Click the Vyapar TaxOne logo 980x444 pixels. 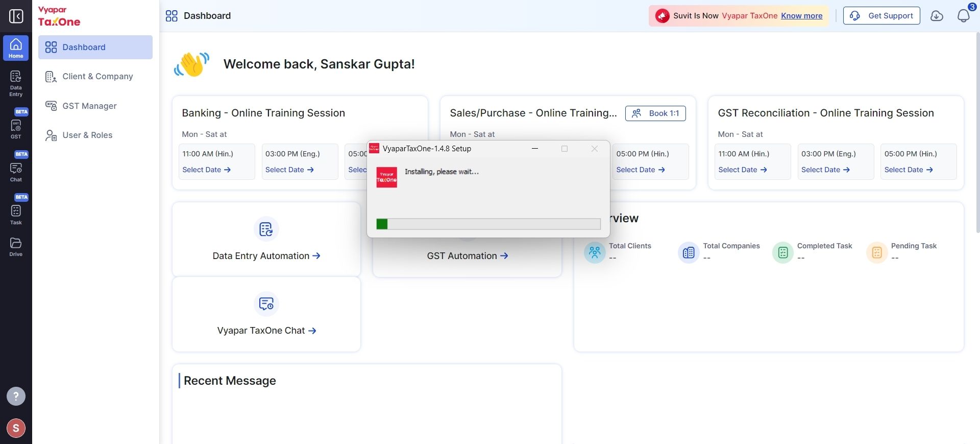click(x=59, y=16)
